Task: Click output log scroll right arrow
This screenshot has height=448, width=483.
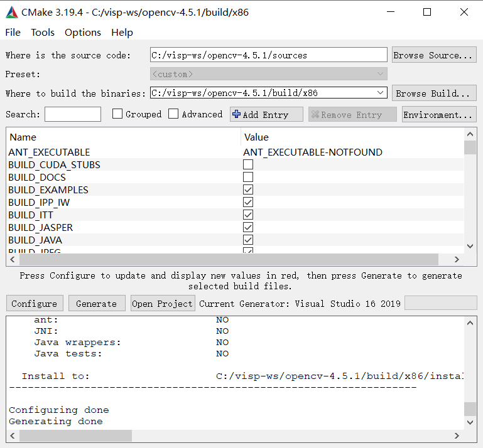Action: pos(457,435)
